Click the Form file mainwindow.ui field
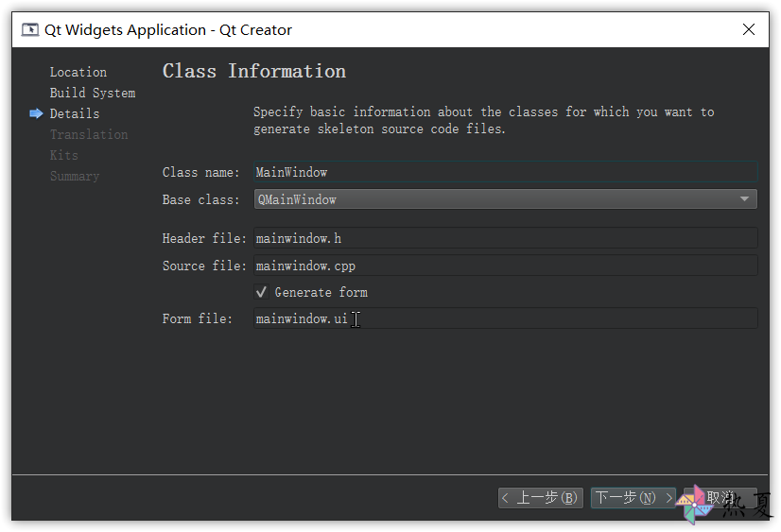This screenshot has width=781, height=532. coord(506,318)
